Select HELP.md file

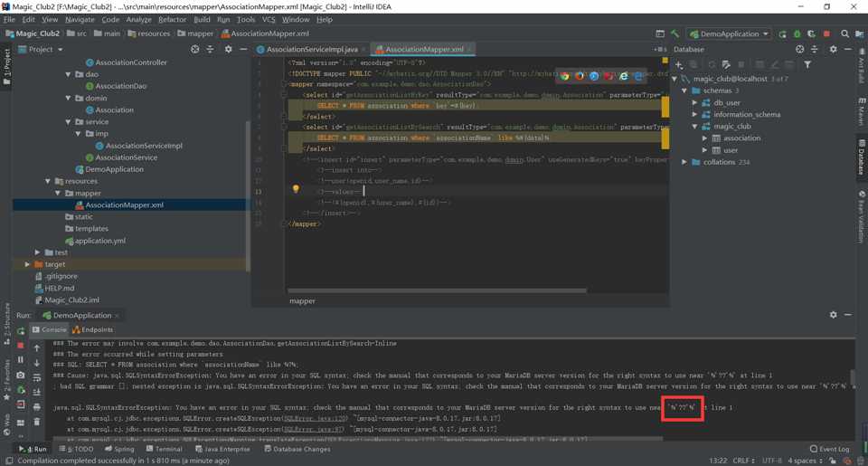pyautogui.click(x=59, y=288)
